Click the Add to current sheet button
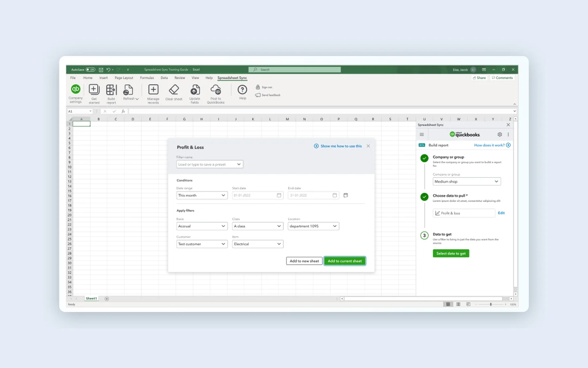 click(x=345, y=261)
